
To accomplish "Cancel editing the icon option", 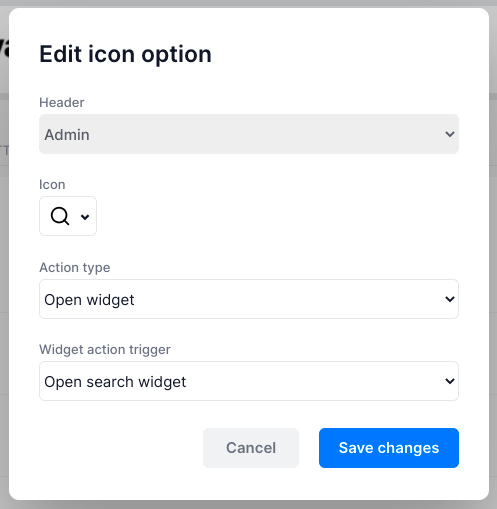I will click(251, 448).
